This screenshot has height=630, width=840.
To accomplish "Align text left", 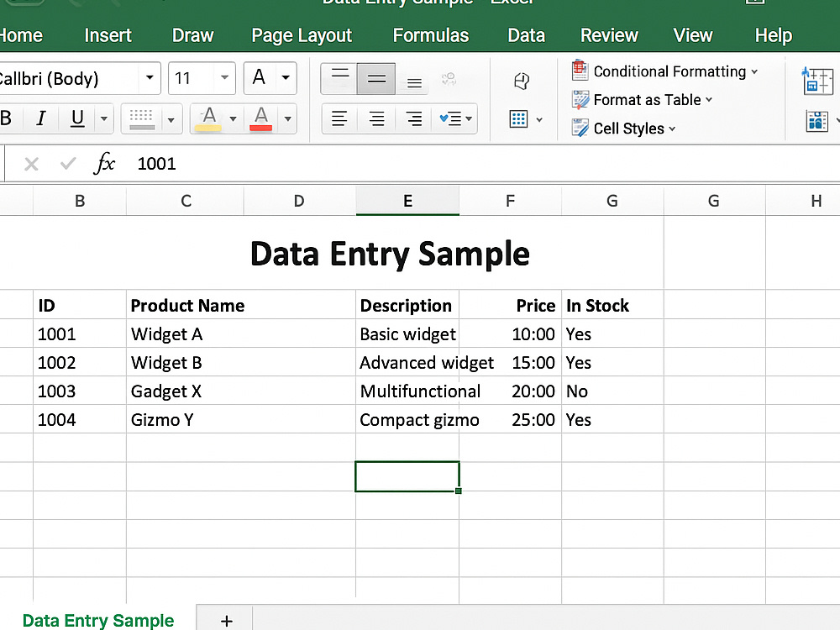I will click(x=339, y=118).
